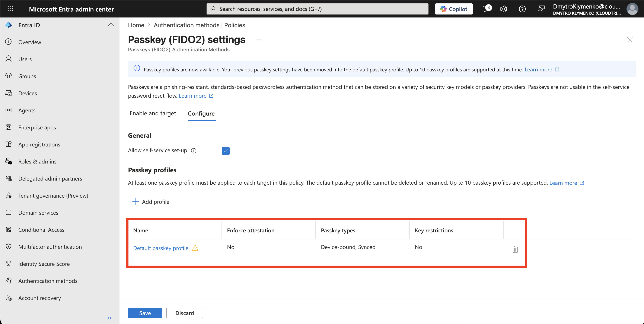The height and width of the screenshot is (324, 644).
Task: Click the Overview info icon in sidebar
Action: coord(9,42)
